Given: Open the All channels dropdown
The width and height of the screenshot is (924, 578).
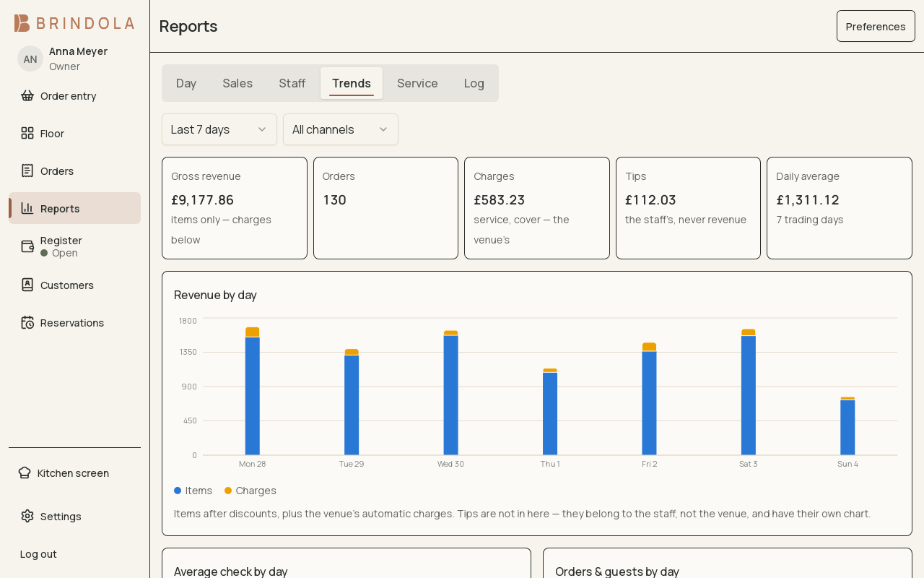Looking at the screenshot, I should click(x=341, y=129).
